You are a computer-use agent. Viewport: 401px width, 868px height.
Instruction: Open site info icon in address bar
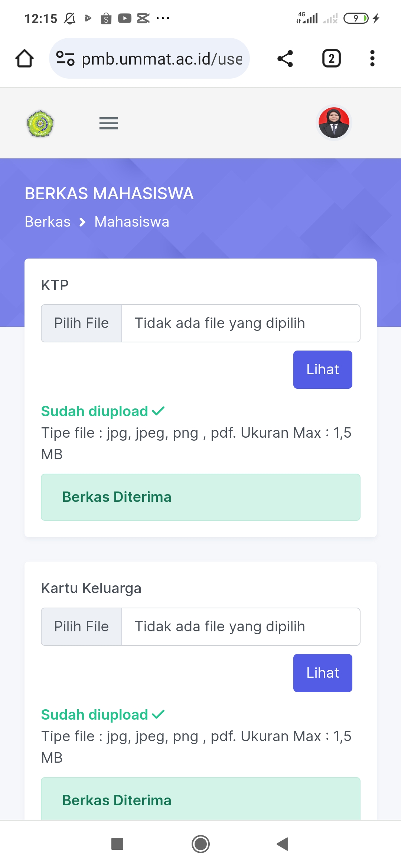65,59
